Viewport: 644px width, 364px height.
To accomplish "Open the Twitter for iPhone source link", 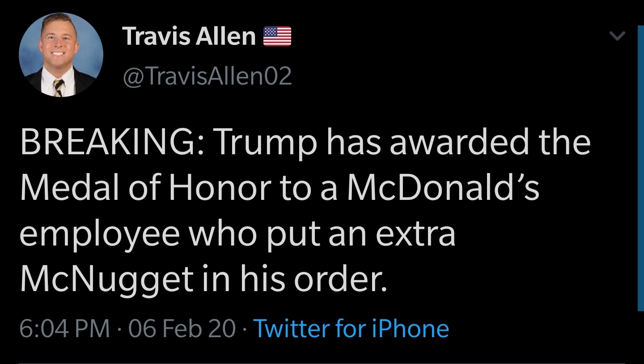I will coord(351,329).
